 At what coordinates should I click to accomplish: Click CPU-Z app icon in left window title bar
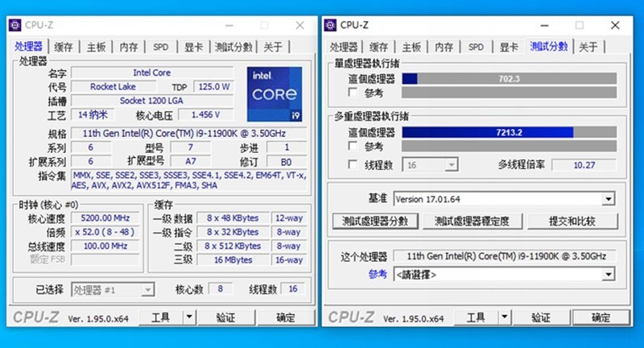coord(15,25)
